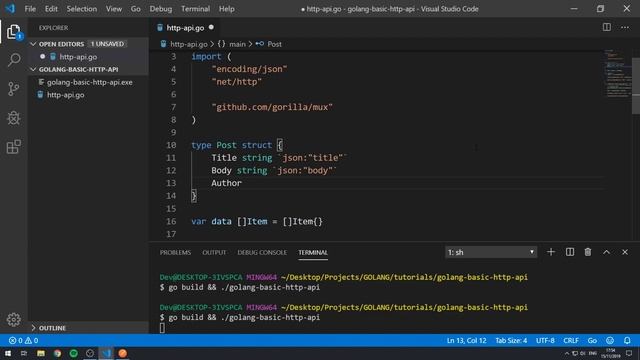
Task: Click the errors and warnings status indicator
Action: click(23, 340)
